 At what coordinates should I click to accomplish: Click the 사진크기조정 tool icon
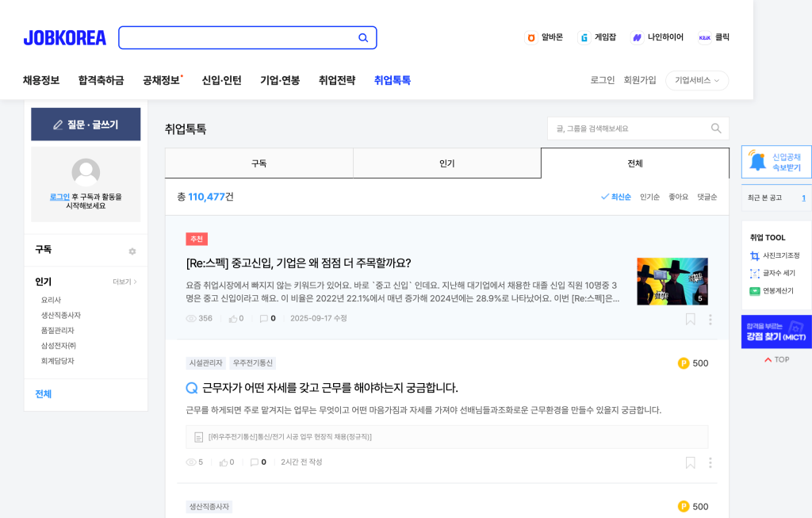pos(755,255)
